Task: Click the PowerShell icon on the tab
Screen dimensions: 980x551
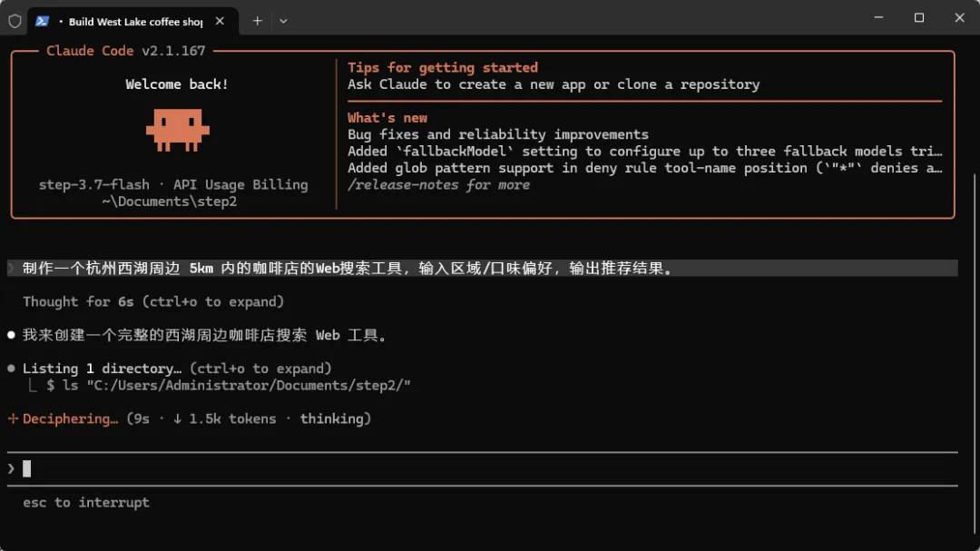Action: coord(42,21)
